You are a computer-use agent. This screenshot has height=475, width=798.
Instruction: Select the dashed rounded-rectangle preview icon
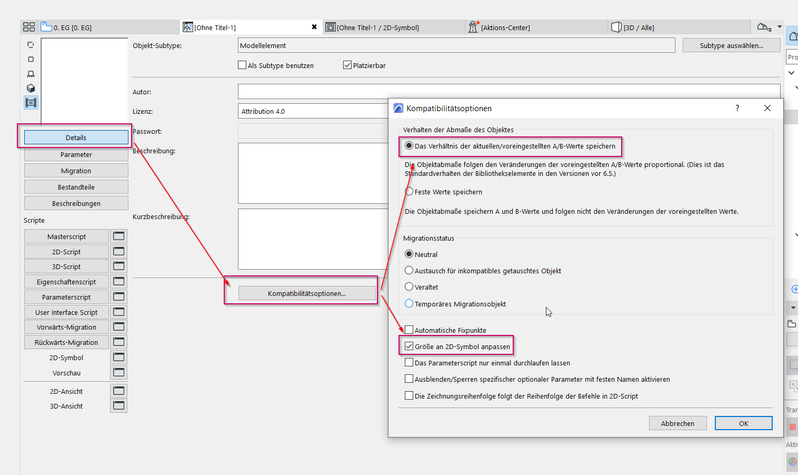point(31,45)
